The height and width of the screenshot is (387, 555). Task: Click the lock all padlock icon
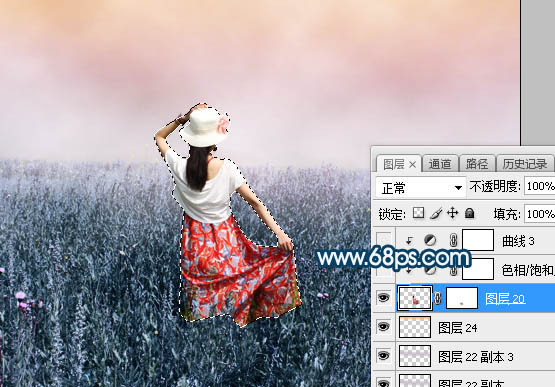[x=469, y=213]
